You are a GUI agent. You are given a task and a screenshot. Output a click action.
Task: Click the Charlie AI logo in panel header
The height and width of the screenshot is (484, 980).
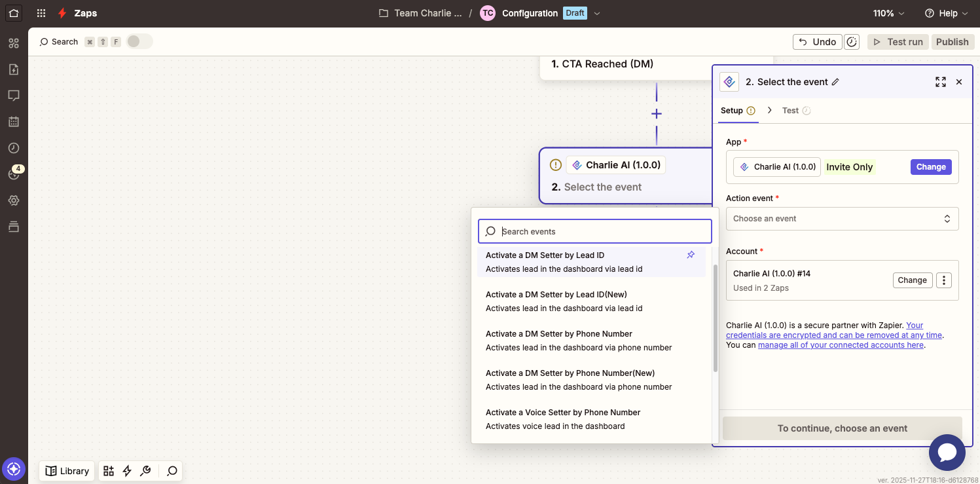729,82
